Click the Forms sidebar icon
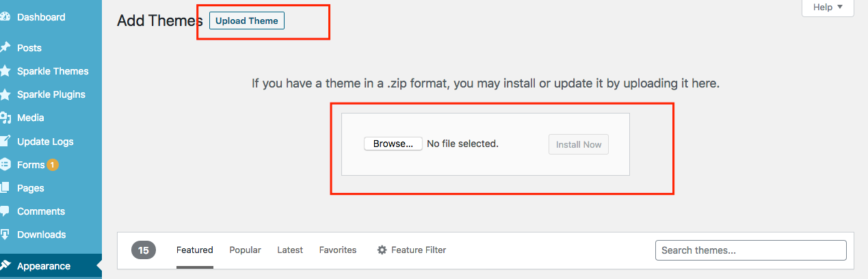This screenshot has width=868, height=279. pyautogui.click(x=4, y=165)
